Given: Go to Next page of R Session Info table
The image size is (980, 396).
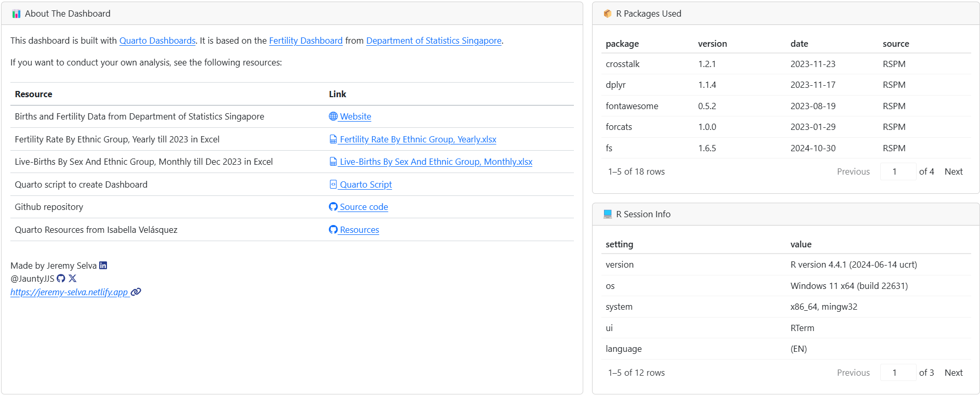Looking at the screenshot, I should [x=953, y=373].
